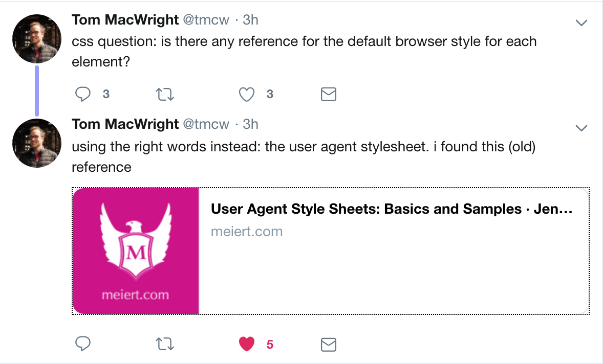Click Tom MacWright's avatar on second tweet
Screen dimensions: 603x364
point(37,143)
